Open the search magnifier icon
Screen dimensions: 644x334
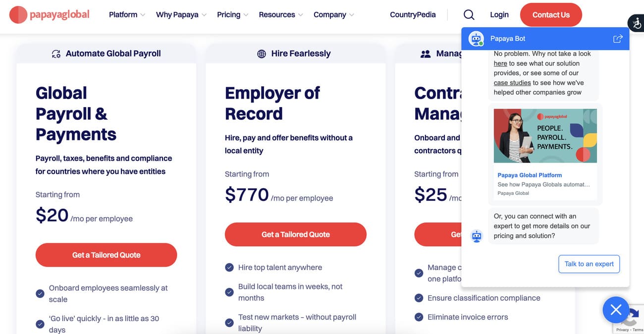tap(469, 15)
